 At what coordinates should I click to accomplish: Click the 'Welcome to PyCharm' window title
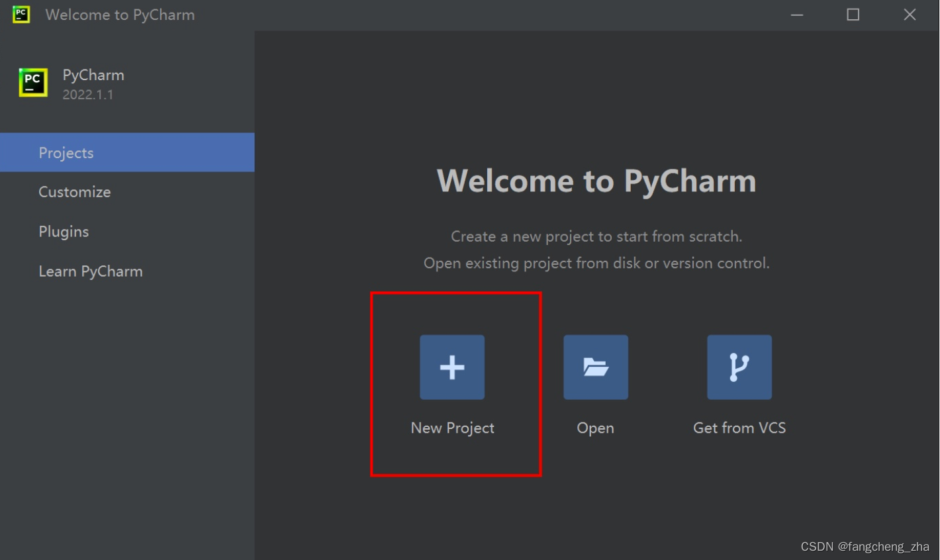pos(120,15)
